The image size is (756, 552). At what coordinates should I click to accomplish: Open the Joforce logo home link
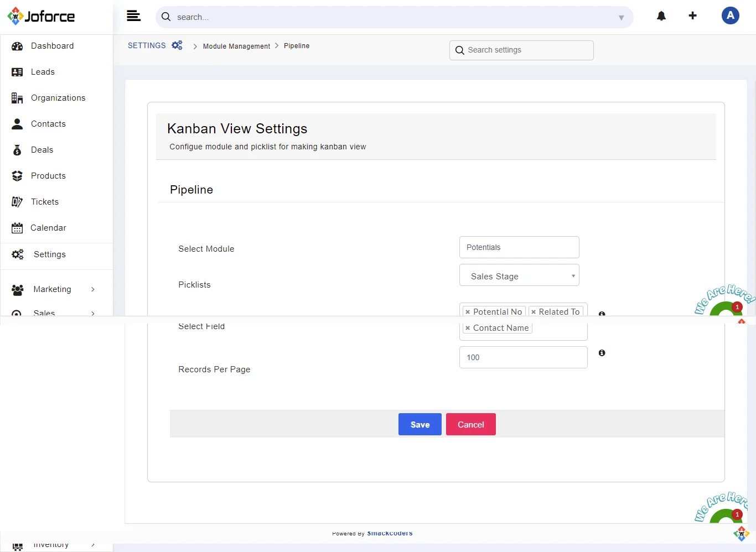tap(42, 17)
